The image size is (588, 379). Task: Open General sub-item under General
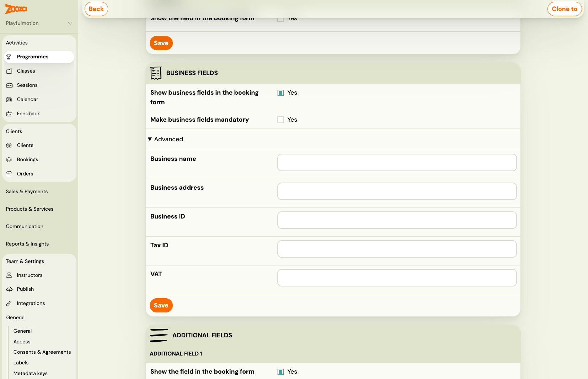[x=22, y=331]
